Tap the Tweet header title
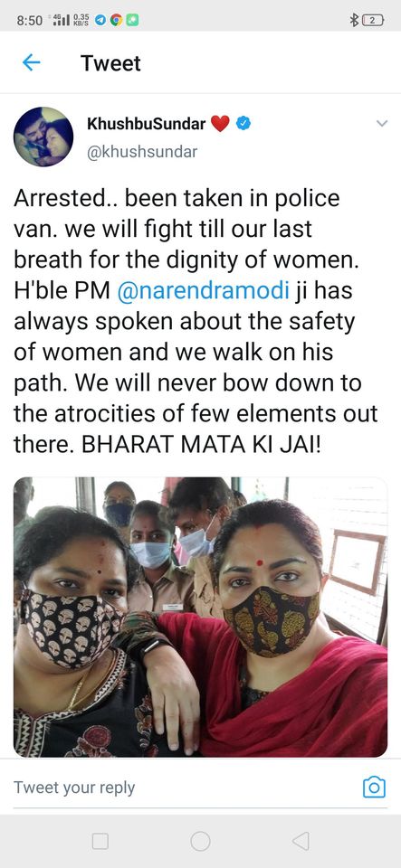 tap(110, 63)
